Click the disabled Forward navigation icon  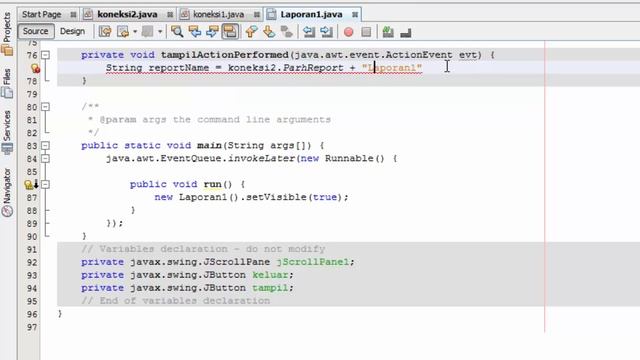pos(147,31)
